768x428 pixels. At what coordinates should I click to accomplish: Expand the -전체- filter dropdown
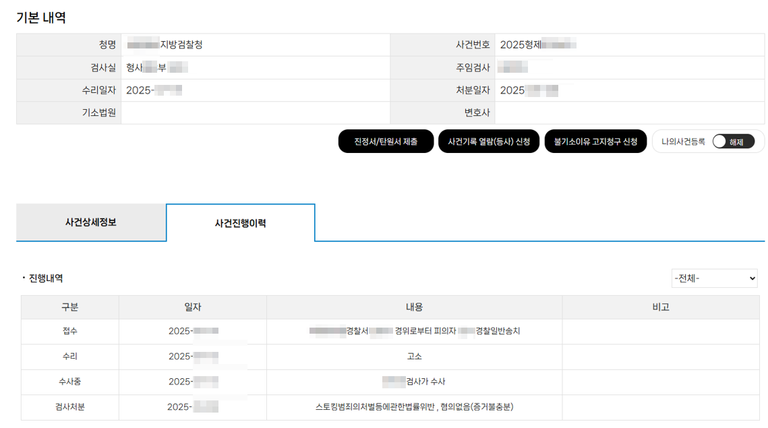(x=714, y=278)
